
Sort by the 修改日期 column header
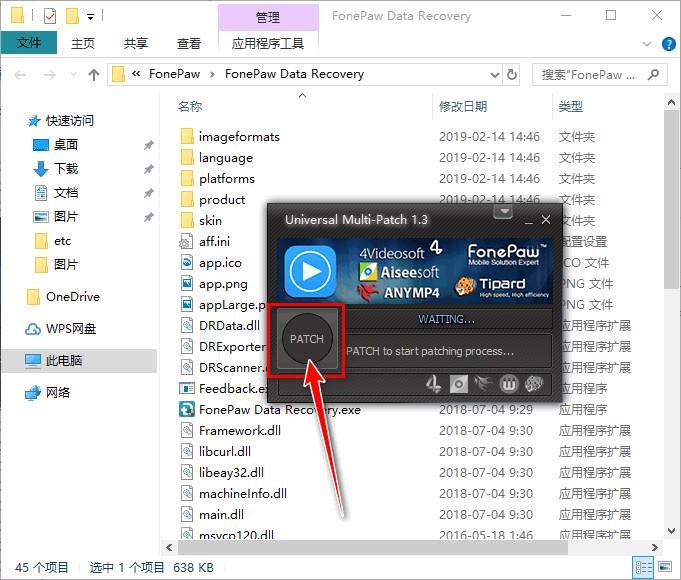[x=463, y=106]
